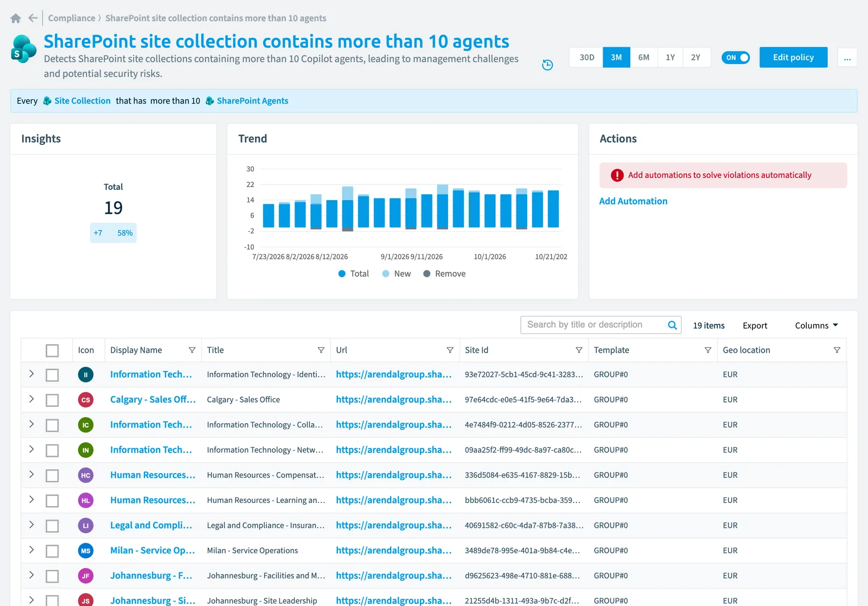Image resolution: width=868 pixels, height=606 pixels.
Task: Click the SharePoint logo beside page title
Action: tap(24, 49)
